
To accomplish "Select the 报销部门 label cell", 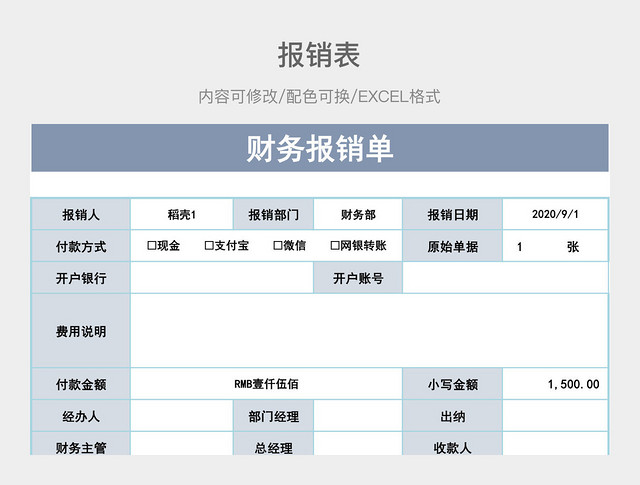I will point(273,214).
